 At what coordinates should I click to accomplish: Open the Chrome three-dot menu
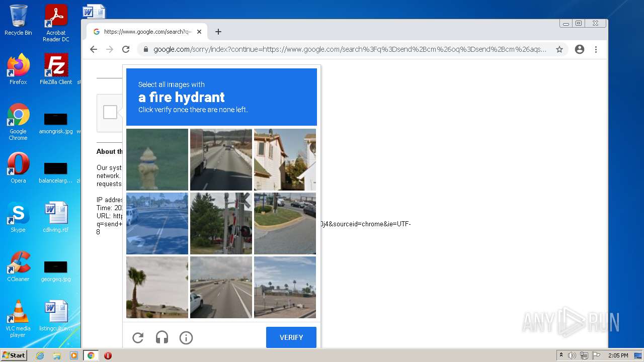click(596, 49)
